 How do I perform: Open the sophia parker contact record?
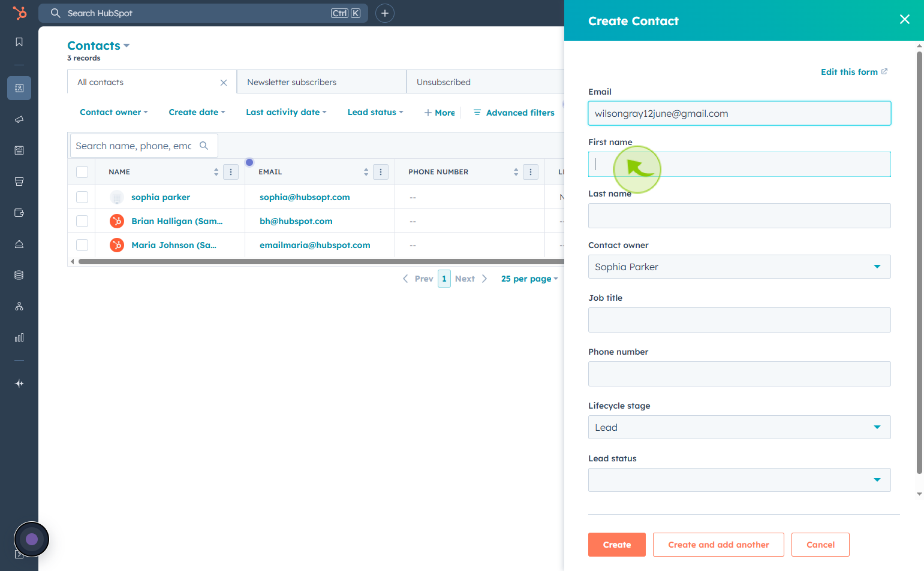coord(161,197)
